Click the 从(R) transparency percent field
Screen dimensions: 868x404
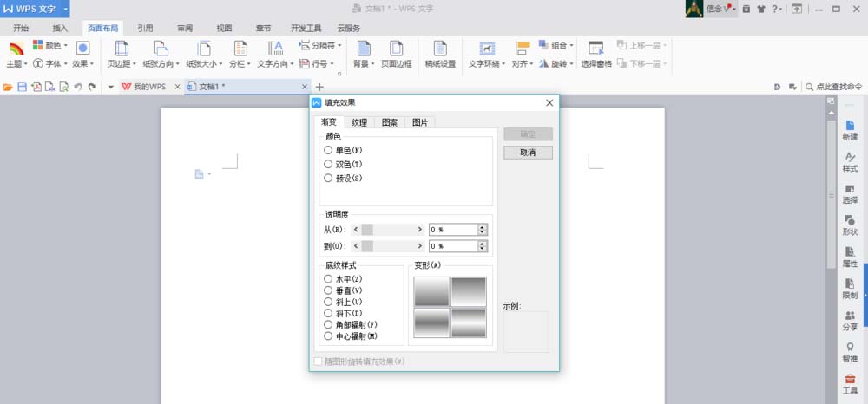(x=453, y=230)
